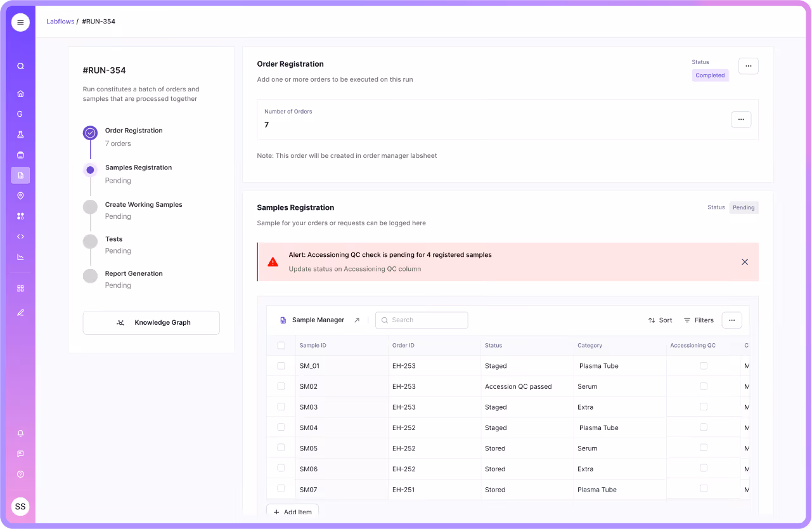Open the Knowledge Graph

(x=151, y=323)
